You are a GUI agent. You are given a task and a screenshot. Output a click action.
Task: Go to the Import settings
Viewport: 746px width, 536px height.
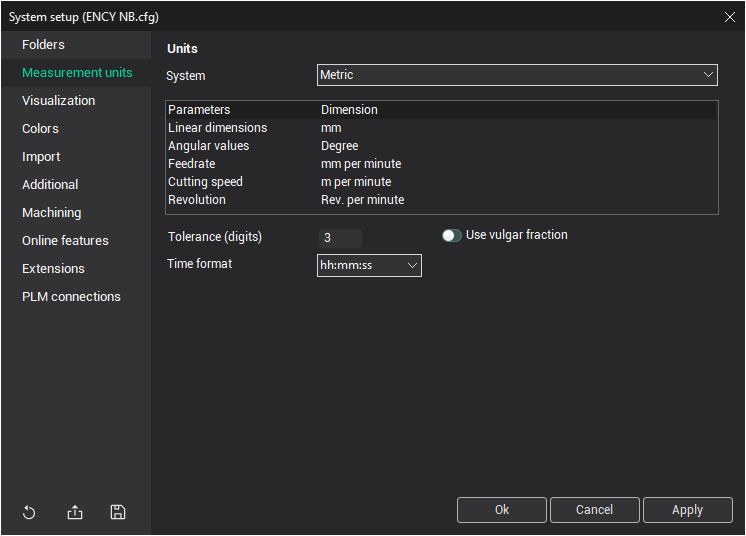(x=42, y=157)
